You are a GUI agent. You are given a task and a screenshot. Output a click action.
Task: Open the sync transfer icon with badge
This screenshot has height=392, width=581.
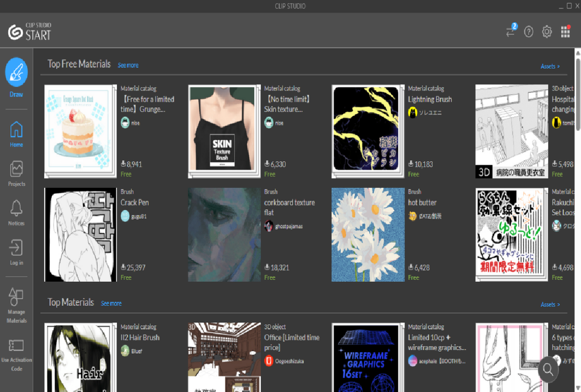511,31
